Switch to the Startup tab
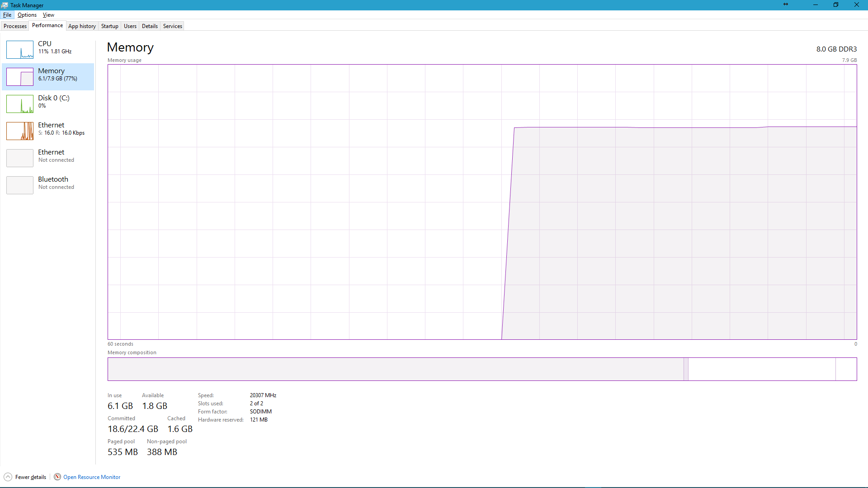The image size is (868, 488). (109, 26)
